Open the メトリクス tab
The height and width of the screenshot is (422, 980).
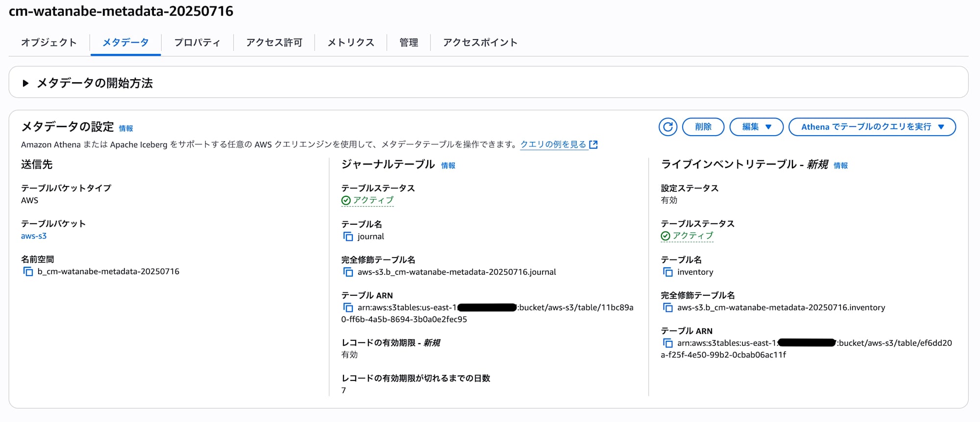(x=351, y=43)
